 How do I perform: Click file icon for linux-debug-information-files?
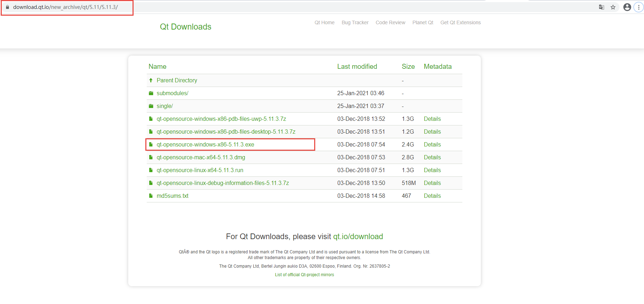click(x=151, y=183)
